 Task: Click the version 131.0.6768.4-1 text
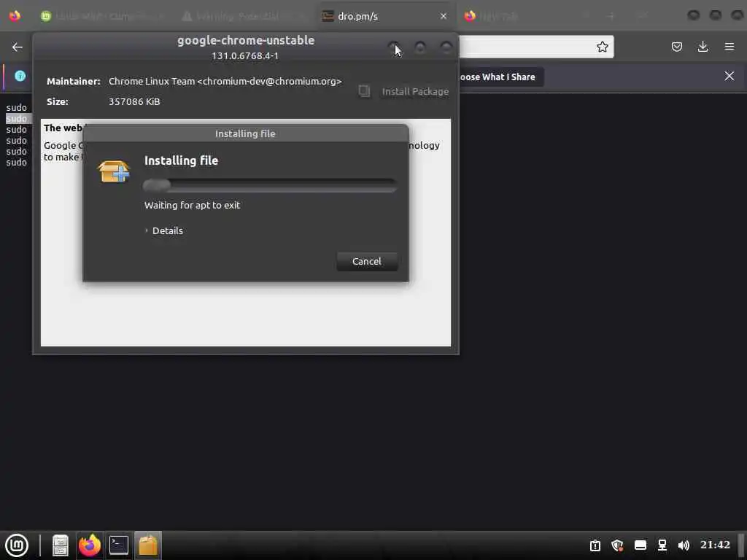click(x=245, y=55)
